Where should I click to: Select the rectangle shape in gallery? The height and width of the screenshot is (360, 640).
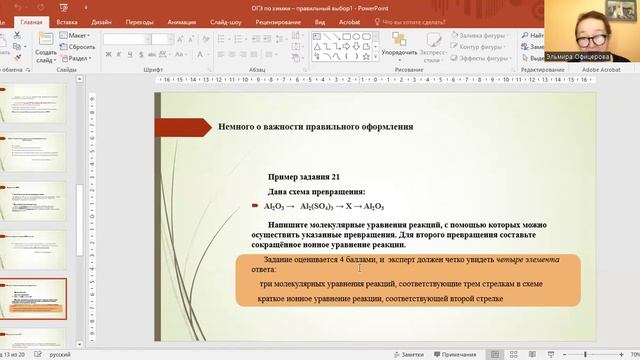(346, 37)
